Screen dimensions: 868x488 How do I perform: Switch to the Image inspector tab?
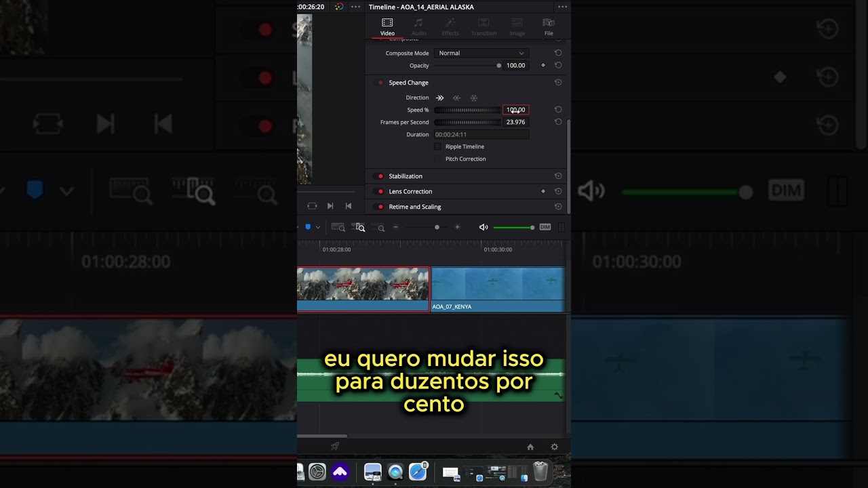517,27
